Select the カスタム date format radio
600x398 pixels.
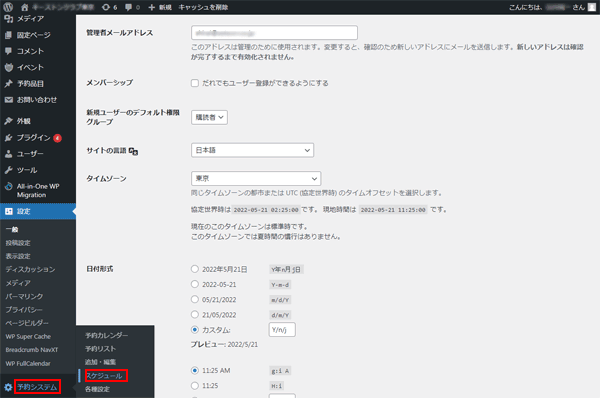click(195, 329)
